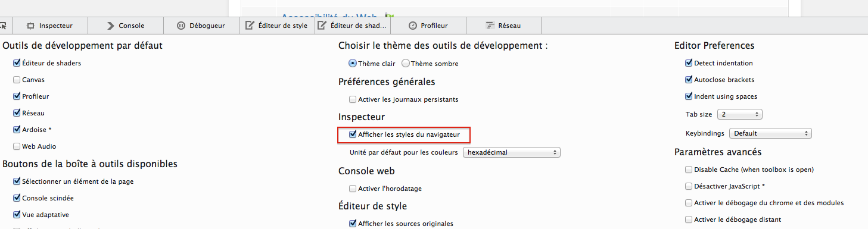Enable Activer les journaux persistants
This screenshot has width=868, height=229.
point(353,99)
